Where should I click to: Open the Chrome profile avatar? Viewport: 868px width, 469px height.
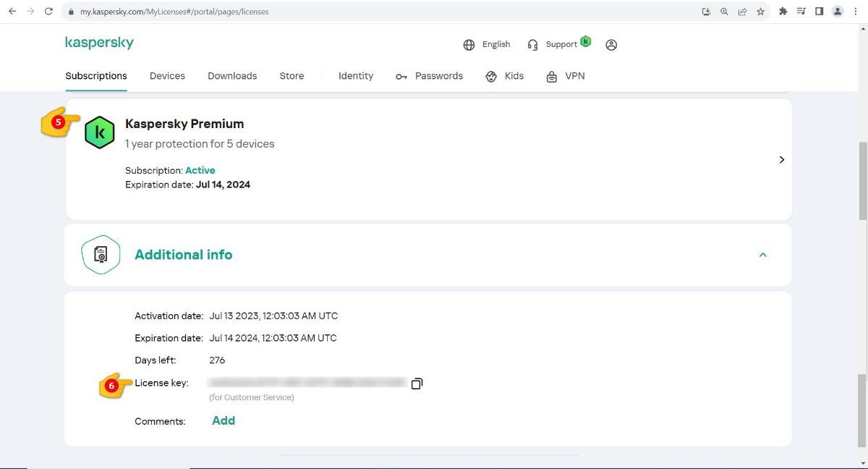click(838, 12)
